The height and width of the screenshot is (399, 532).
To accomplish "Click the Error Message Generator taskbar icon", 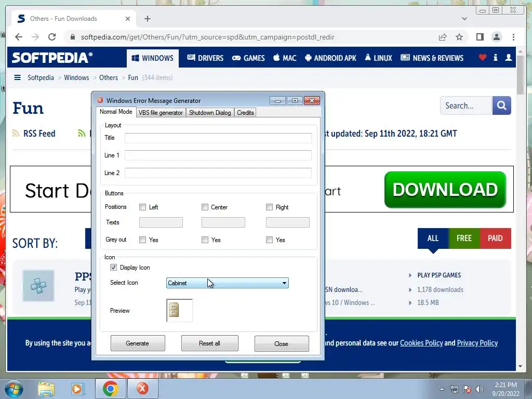I will click(142, 389).
